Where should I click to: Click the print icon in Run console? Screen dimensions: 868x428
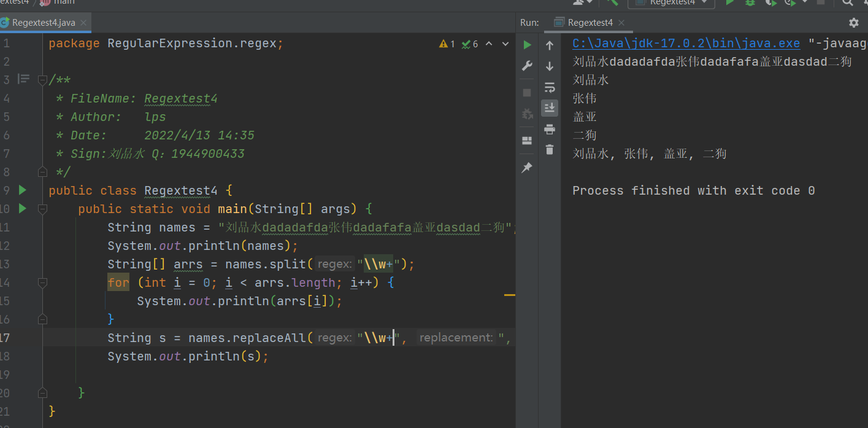[x=550, y=129]
